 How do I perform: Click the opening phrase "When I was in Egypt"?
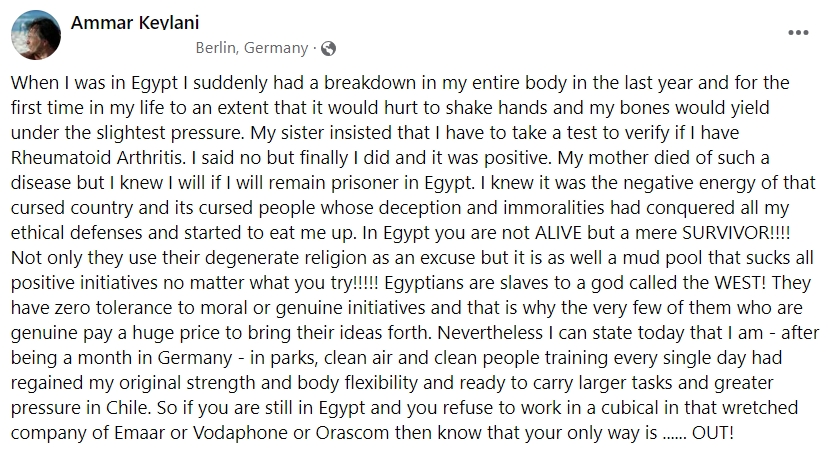(95, 83)
